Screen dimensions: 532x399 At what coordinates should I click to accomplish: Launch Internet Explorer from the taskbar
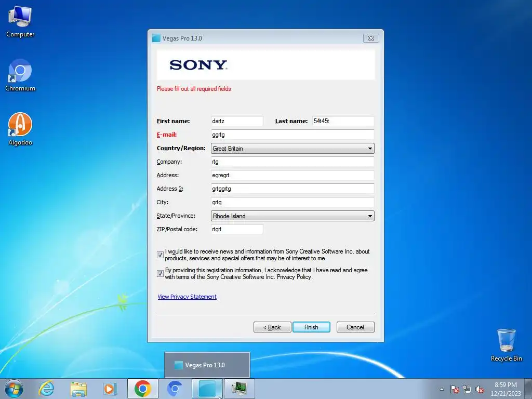pyautogui.click(x=46, y=389)
